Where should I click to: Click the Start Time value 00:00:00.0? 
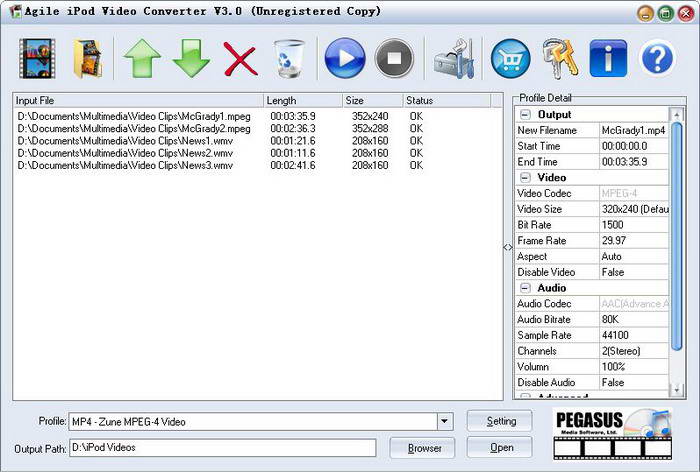click(x=633, y=146)
